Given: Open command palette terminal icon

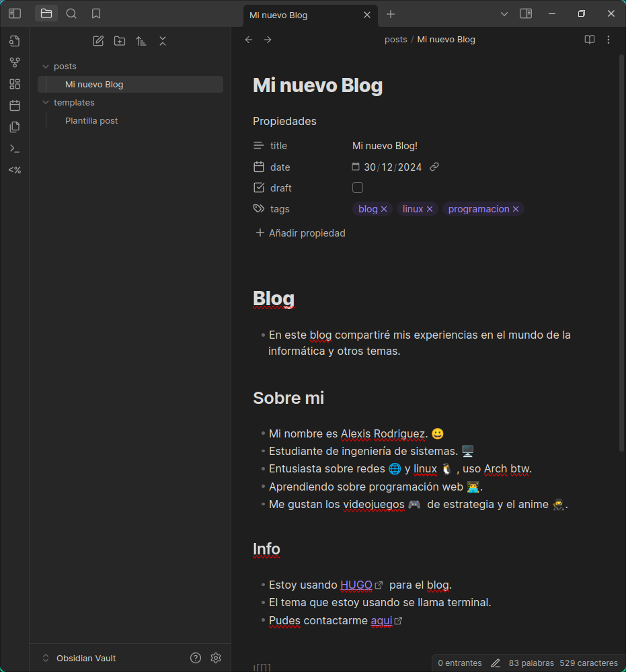Looking at the screenshot, I should click(14, 149).
